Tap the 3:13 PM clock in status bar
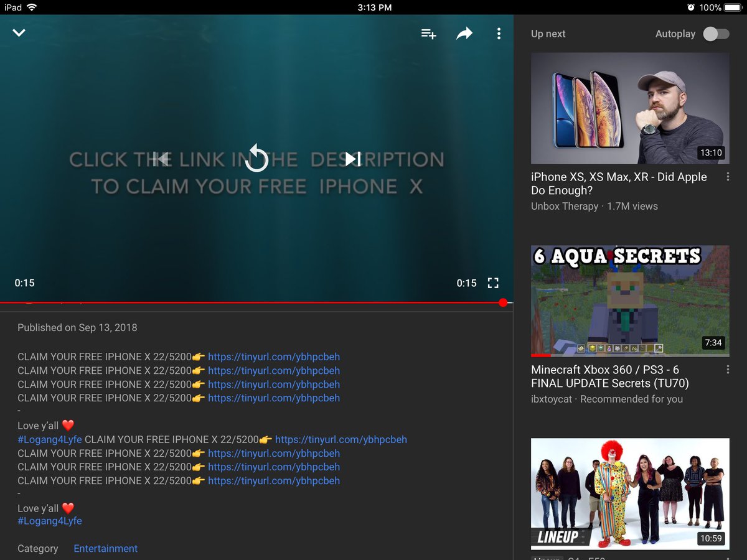Screen dimensions: 747x560 coord(375,7)
